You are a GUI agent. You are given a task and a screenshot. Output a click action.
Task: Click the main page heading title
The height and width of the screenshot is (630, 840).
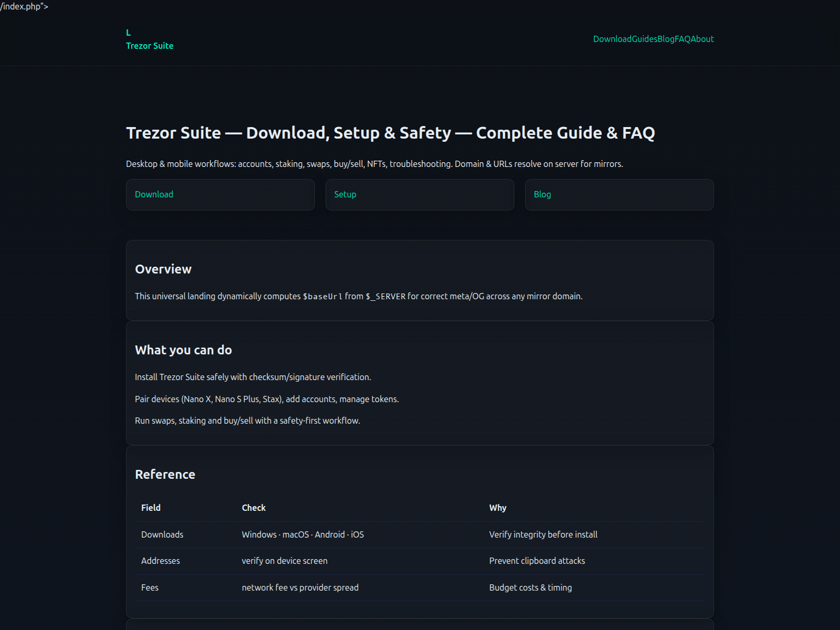point(391,133)
